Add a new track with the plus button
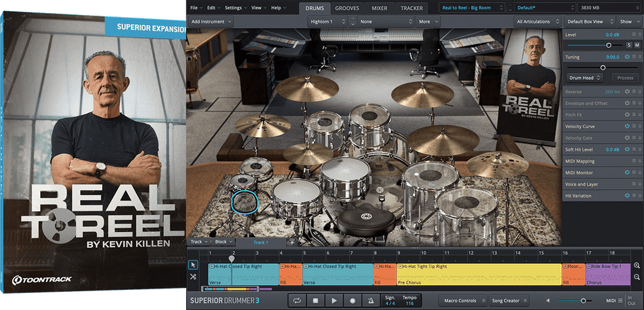This screenshot has width=644, height=310. click(x=292, y=242)
